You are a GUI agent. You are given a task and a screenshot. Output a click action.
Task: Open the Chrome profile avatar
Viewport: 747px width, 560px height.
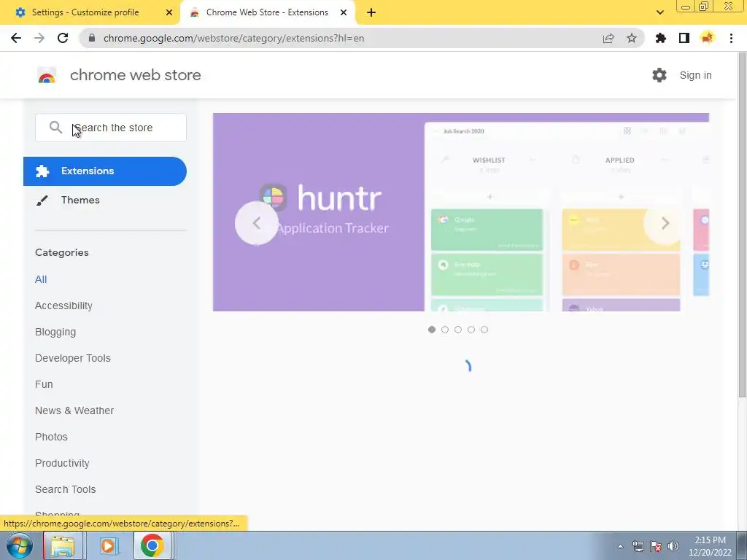pos(708,38)
